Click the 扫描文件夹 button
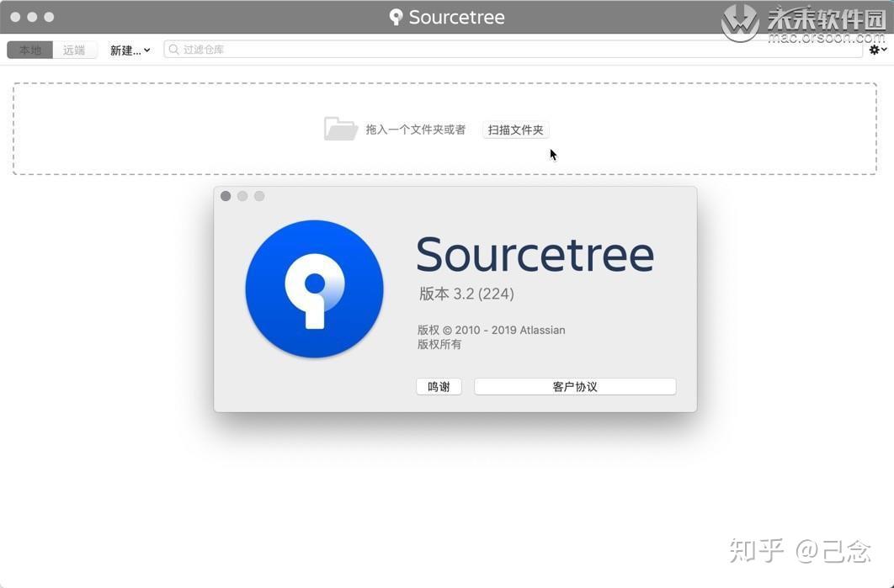The image size is (894, 588). 515,130
